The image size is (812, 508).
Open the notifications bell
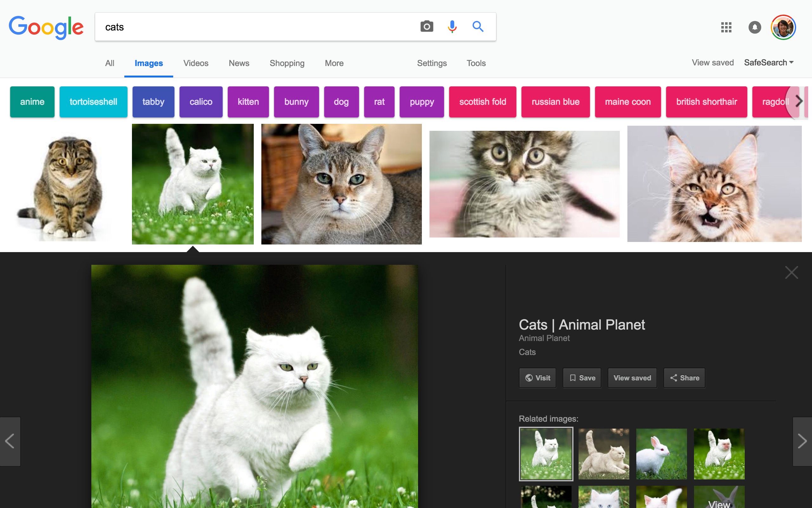pyautogui.click(x=755, y=27)
